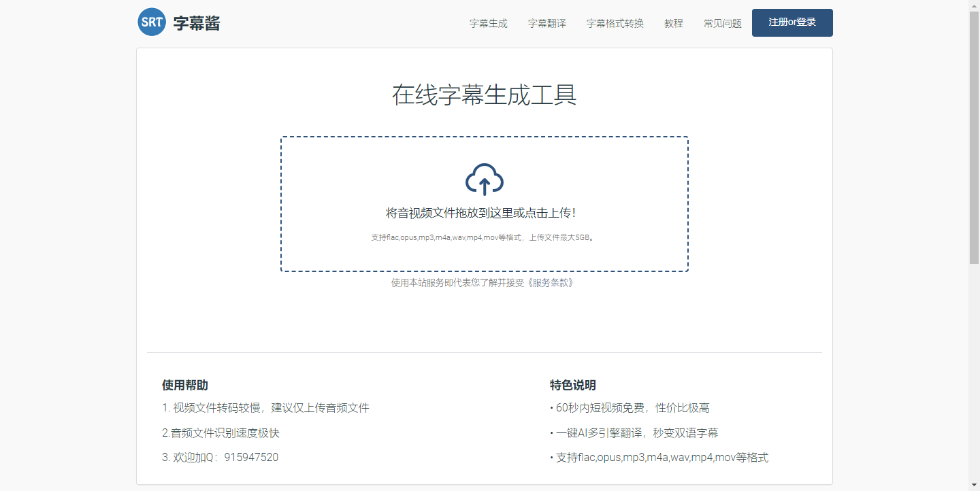Click the 一键AI多引擎翻译 feature line
Screen dimensions: 980x491
pos(634,433)
